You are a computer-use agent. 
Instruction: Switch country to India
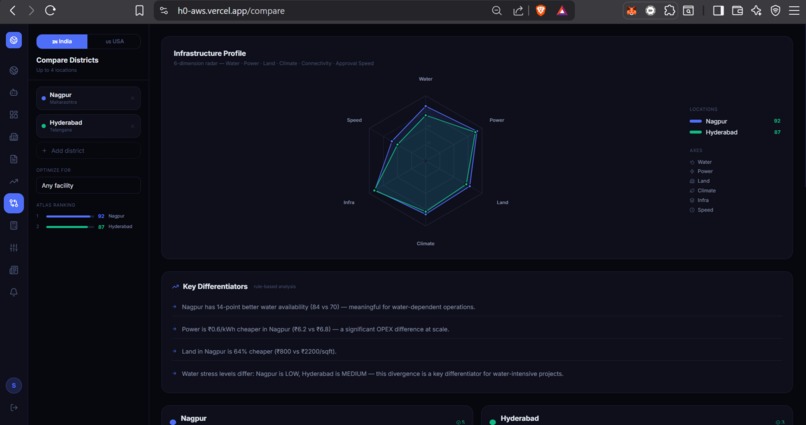pos(62,42)
